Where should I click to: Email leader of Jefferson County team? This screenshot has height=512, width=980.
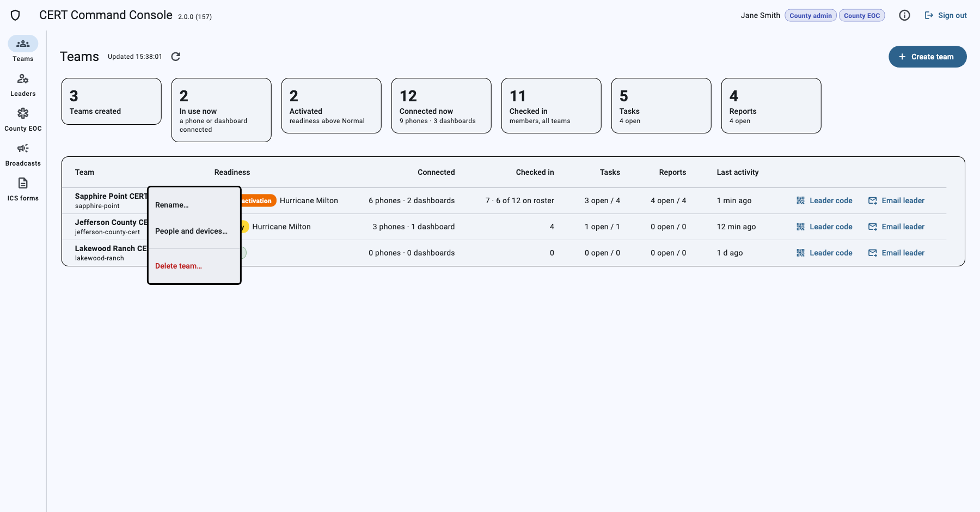(896, 227)
